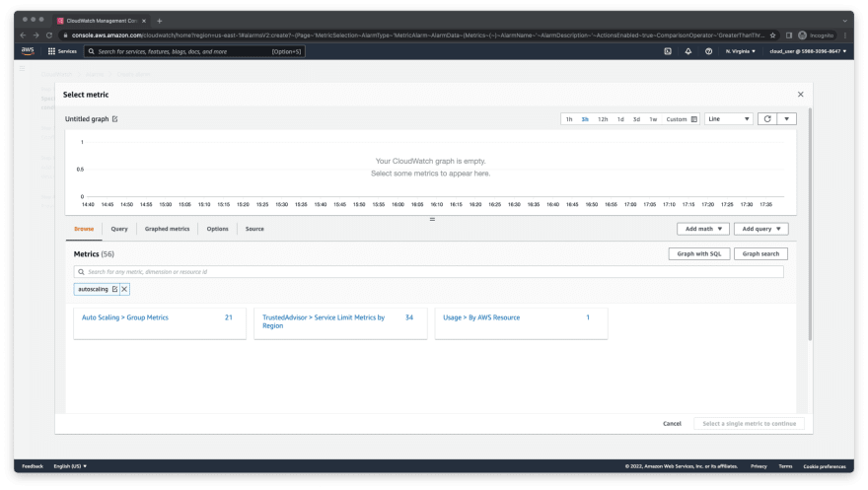Open the custom time range calendar icon
This screenshot has height=490, width=868.
click(694, 119)
